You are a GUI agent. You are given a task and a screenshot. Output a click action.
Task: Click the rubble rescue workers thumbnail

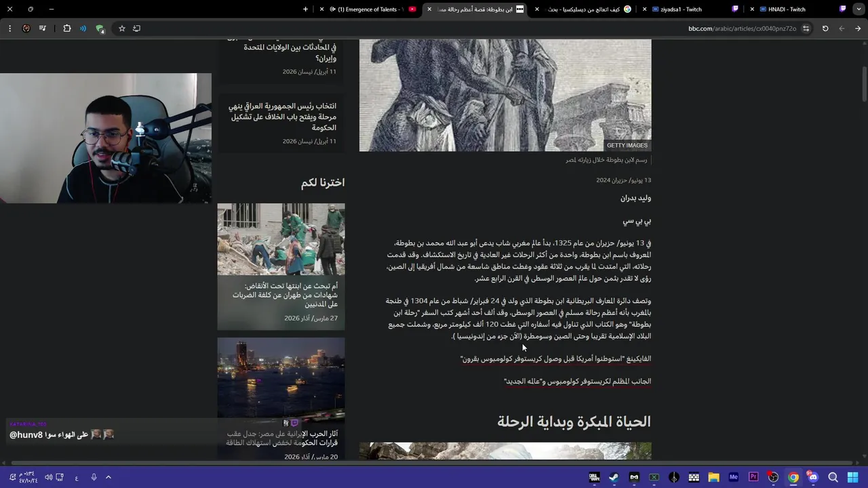[x=281, y=239]
